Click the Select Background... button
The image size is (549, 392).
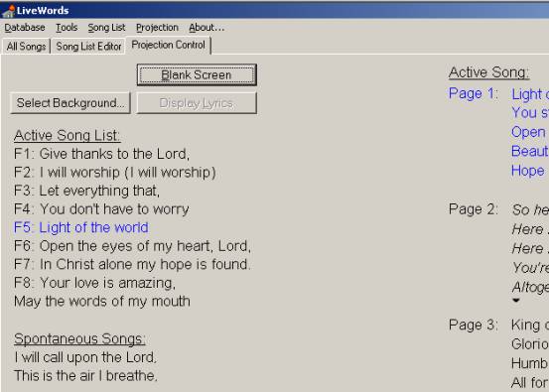pyautogui.click(x=70, y=103)
